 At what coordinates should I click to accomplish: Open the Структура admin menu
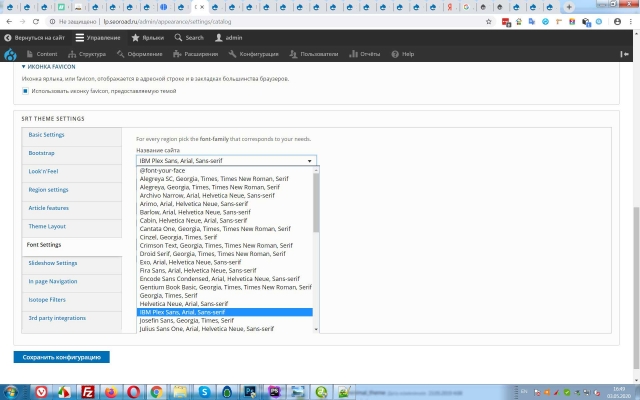pyautogui.click(x=91, y=54)
